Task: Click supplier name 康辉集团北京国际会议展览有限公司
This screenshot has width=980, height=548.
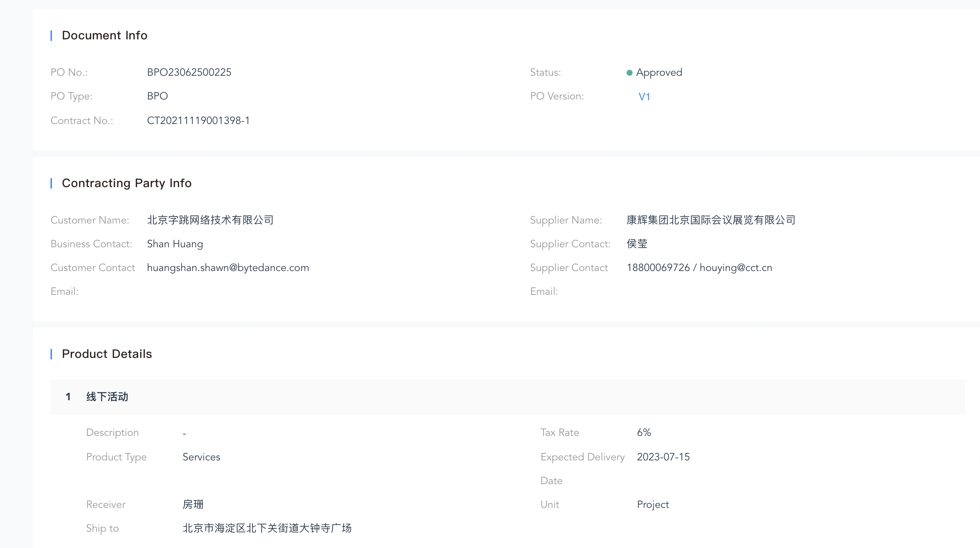Action: click(x=710, y=220)
